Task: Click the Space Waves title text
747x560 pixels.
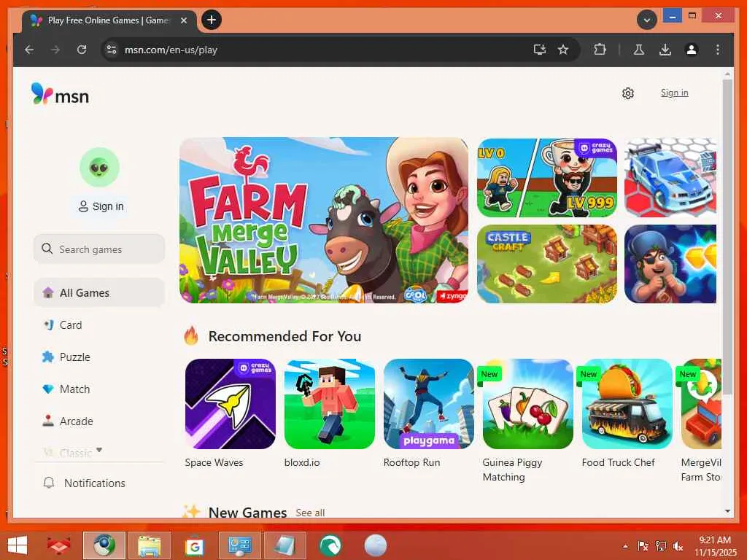Action: click(x=214, y=462)
